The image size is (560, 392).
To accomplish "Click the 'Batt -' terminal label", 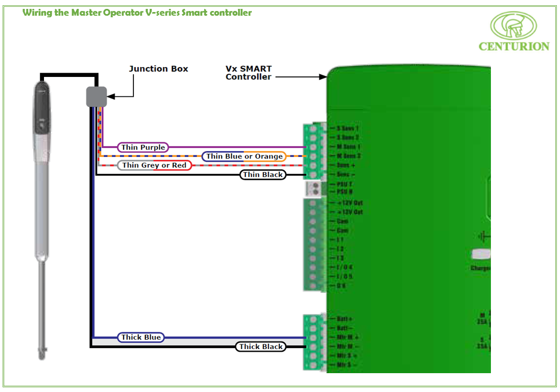I will coord(345,328).
